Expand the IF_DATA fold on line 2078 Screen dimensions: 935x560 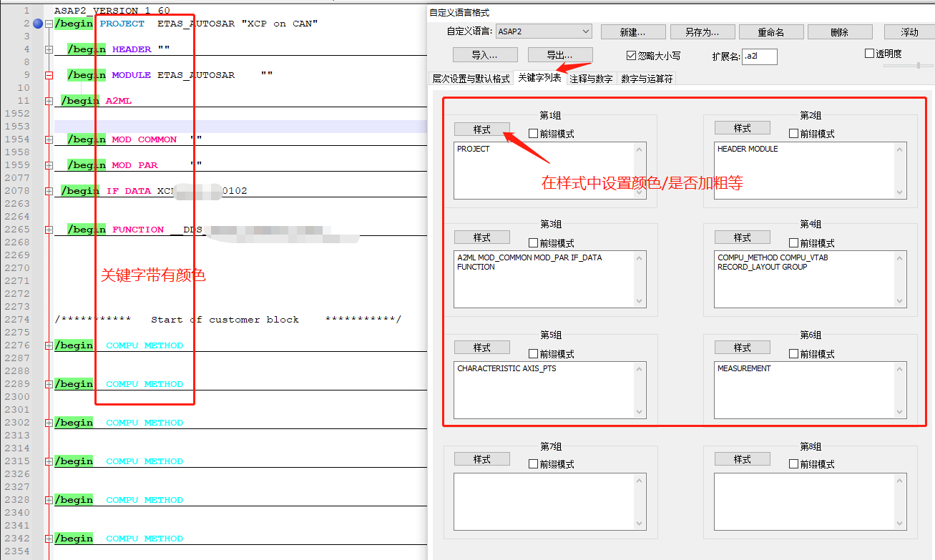49,191
